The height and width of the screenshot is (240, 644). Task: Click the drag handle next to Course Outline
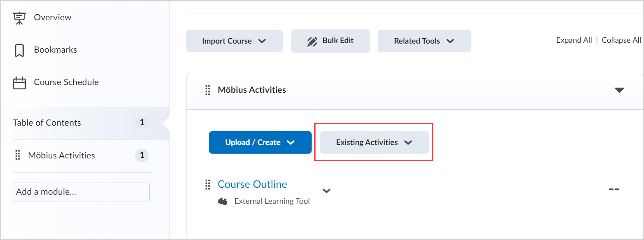[x=208, y=185]
